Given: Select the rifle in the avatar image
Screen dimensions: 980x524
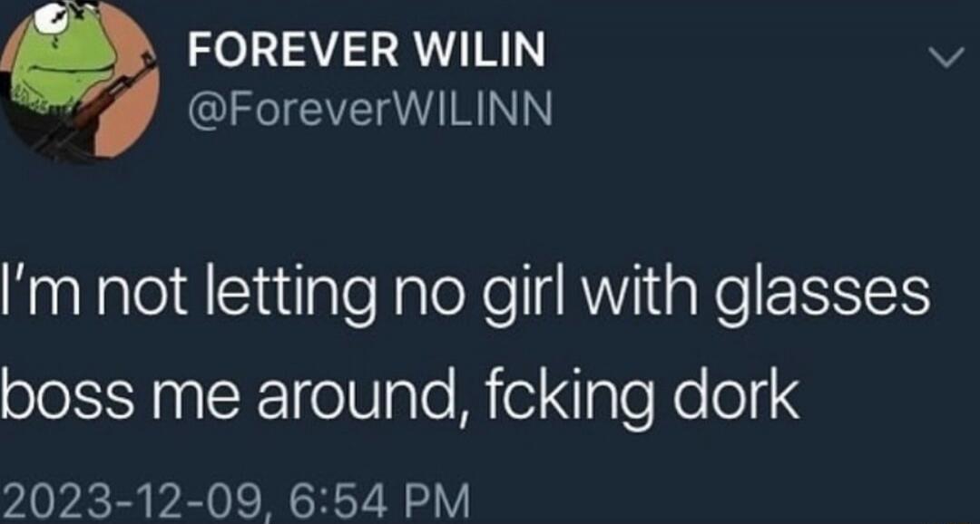Looking at the screenshot, I should (x=95, y=104).
